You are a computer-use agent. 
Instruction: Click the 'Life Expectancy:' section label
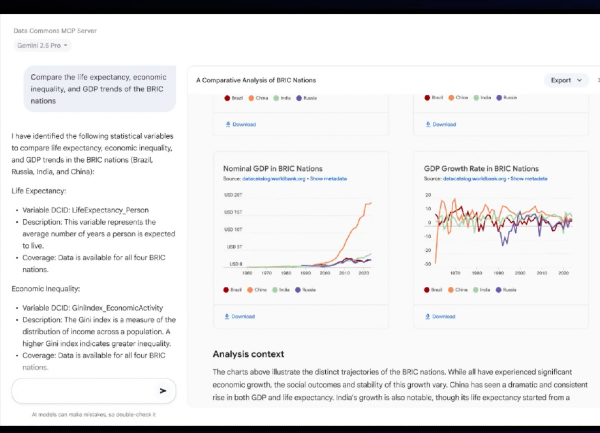[39, 191]
